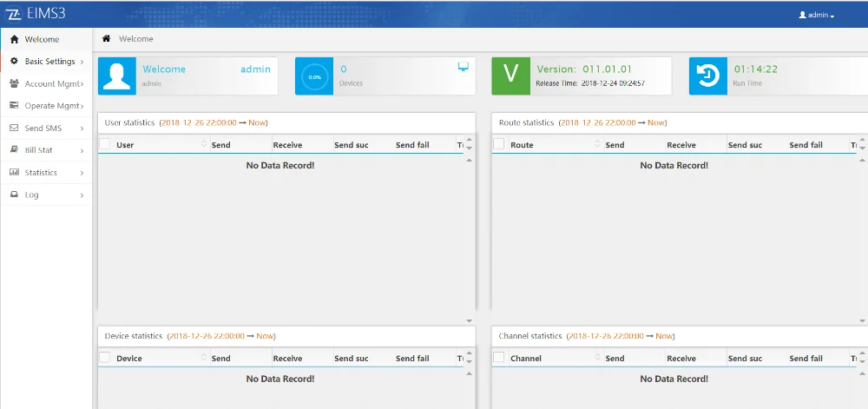Click the EIMS3 logo icon

click(14, 16)
